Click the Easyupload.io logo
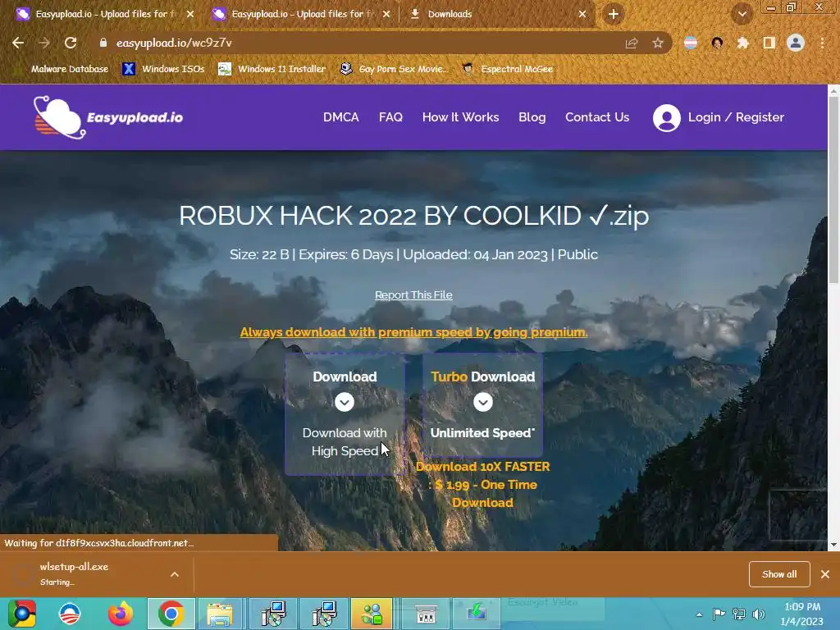Viewport: 840px width, 630px height. click(x=108, y=117)
